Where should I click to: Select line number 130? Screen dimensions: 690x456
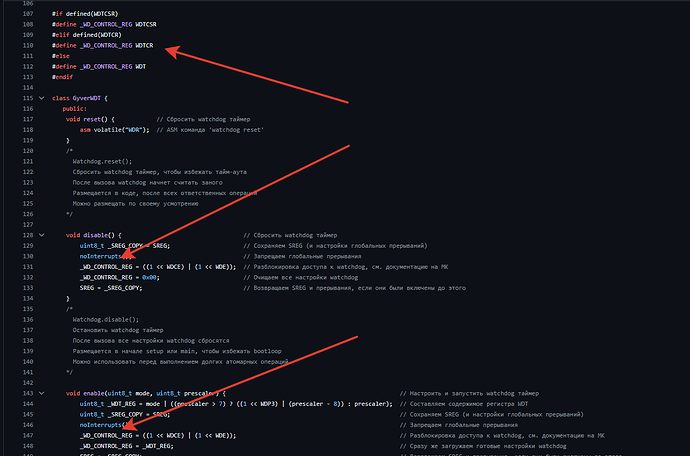(x=28, y=256)
